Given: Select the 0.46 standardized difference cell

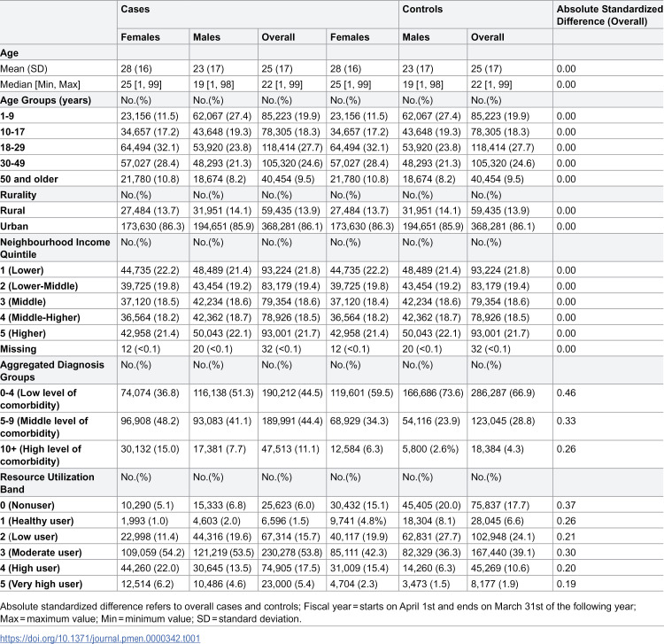Looking at the screenshot, I should pos(566,392).
